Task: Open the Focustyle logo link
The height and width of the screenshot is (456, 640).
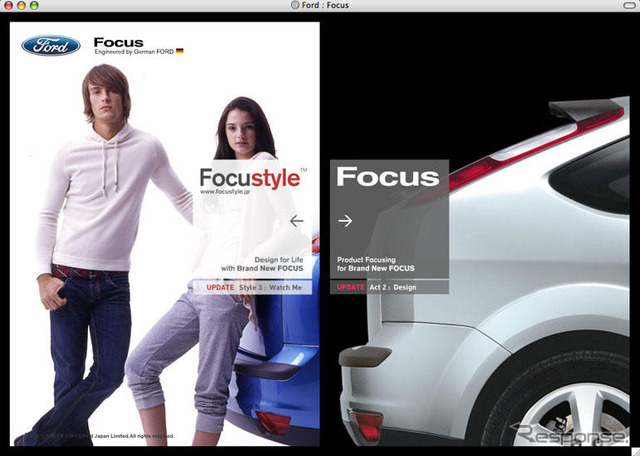Action: point(253,178)
